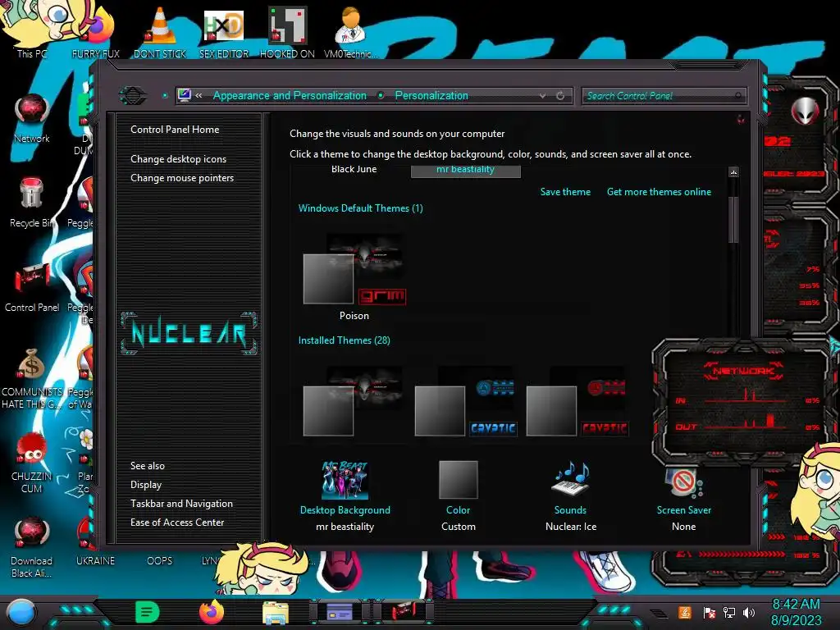Viewport: 840px width, 630px height.
Task: Open Color settings swatch
Action: click(x=458, y=480)
